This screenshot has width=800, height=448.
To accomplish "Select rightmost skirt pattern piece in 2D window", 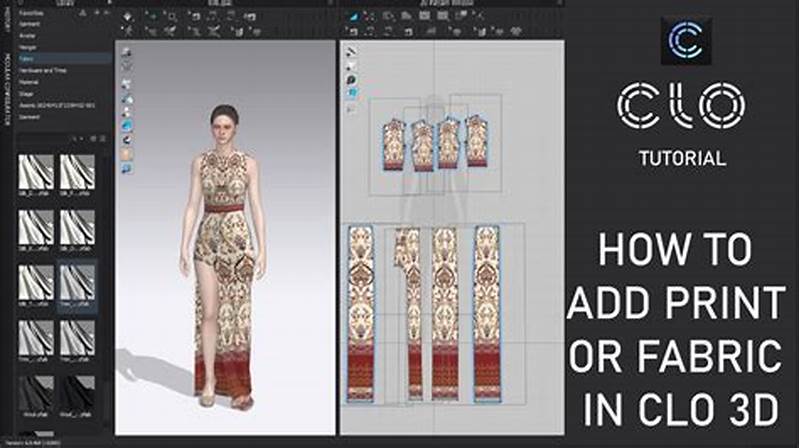I will [x=486, y=313].
